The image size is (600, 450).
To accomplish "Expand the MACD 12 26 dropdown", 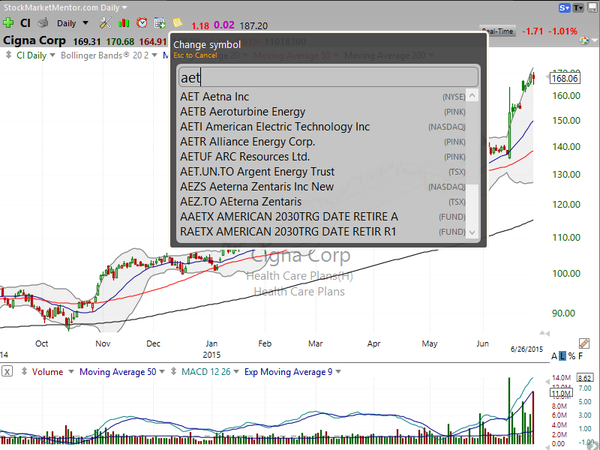I will click(236, 372).
